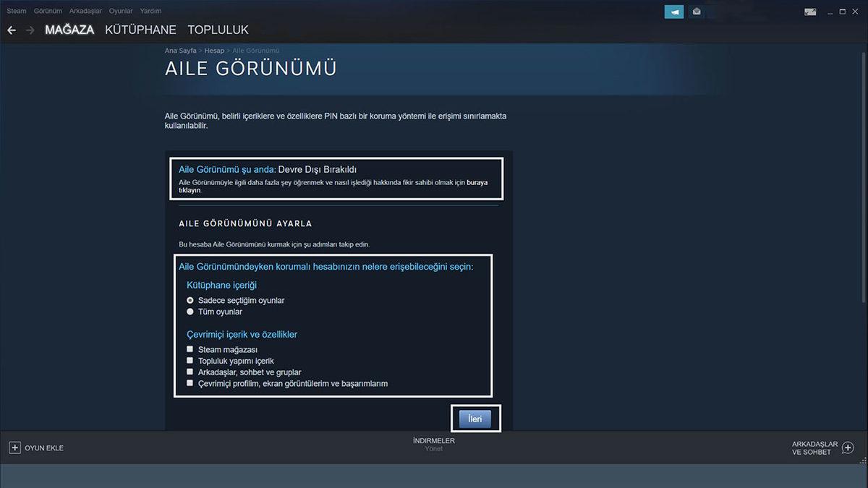Open the Görünüm menu
The height and width of the screenshot is (488, 868).
click(x=48, y=10)
